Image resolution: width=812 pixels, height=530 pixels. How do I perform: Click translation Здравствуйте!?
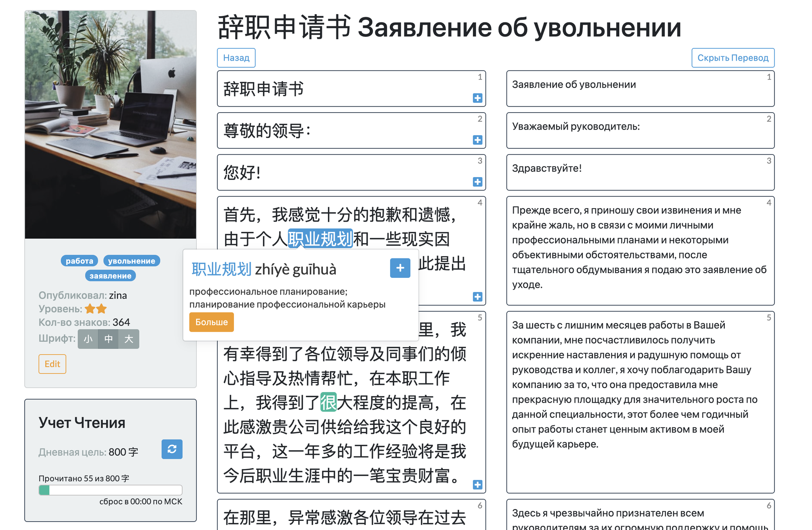[x=547, y=168]
